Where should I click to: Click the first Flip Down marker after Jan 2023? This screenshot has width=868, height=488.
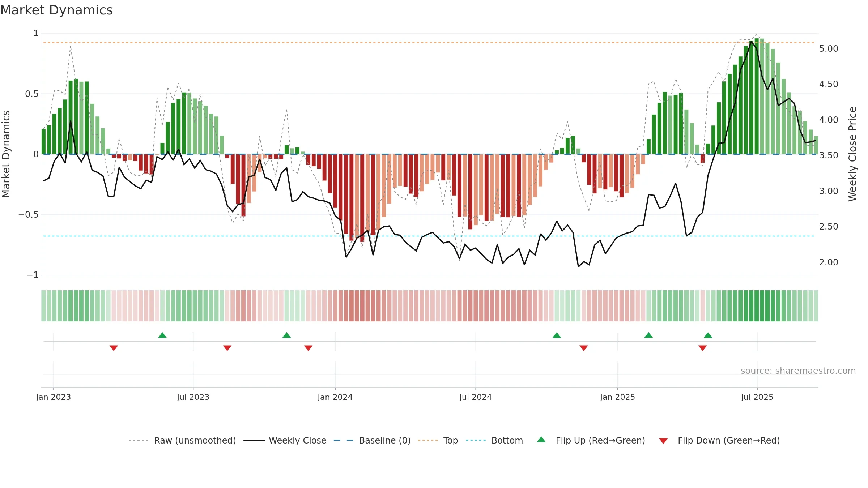(114, 348)
